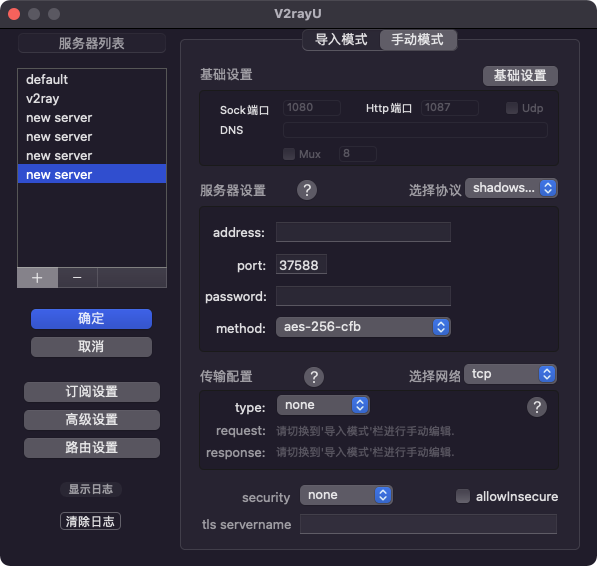Open the 选择网络 tcp dropdown

pos(510,374)
